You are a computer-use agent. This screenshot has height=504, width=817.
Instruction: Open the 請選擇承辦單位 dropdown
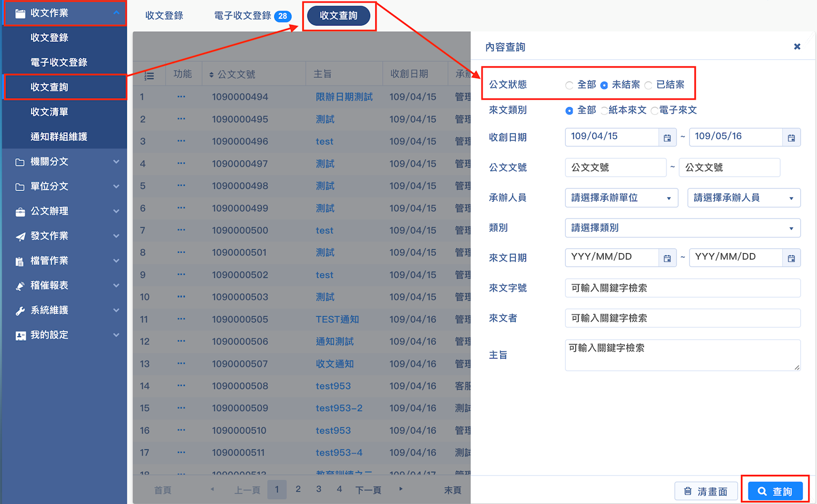pyautogui.click(x=621, y=198)
